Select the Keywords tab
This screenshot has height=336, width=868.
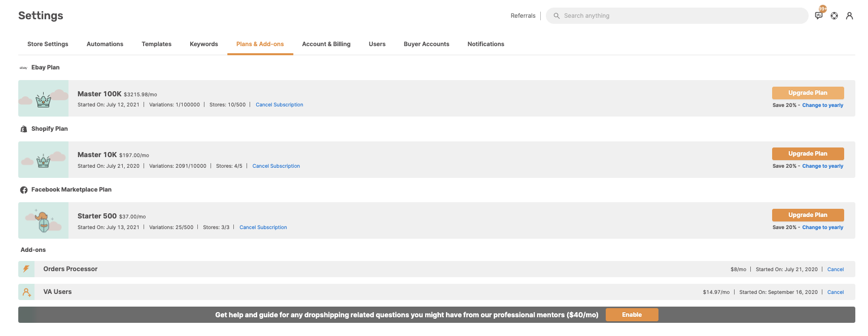point(204,44)
